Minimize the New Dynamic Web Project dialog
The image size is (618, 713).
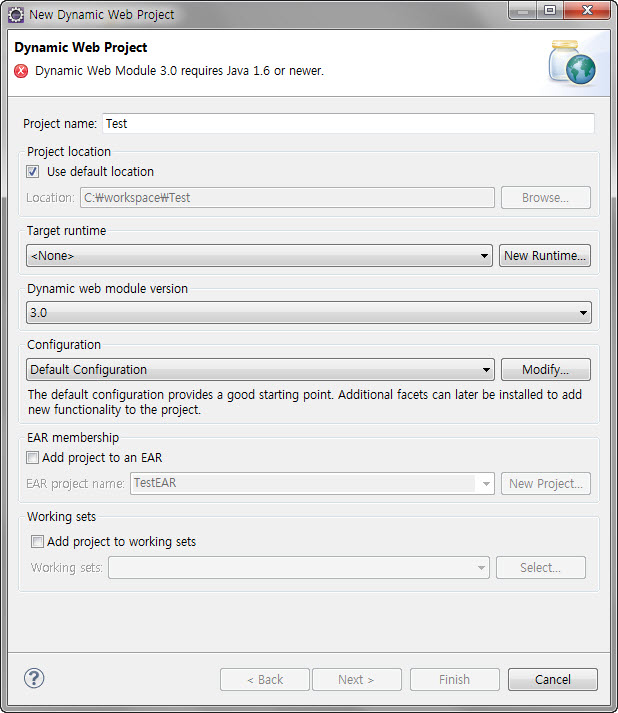point(523,10)
